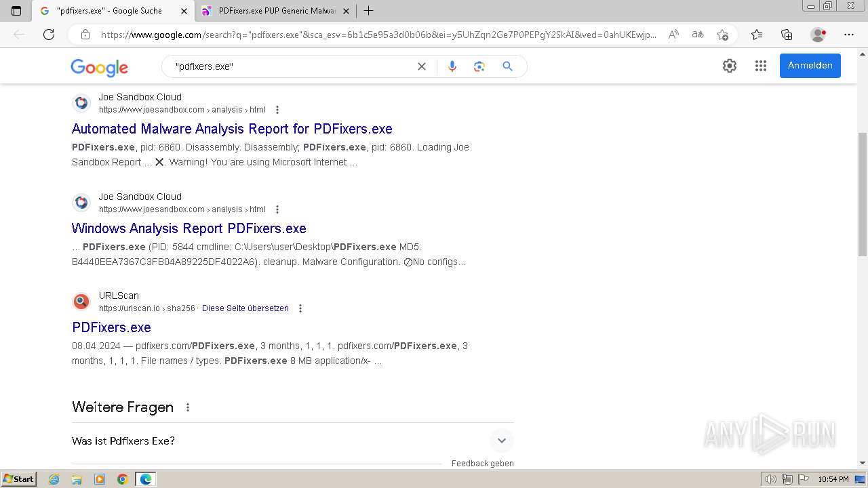Switch to the PDFixers.exe PUP Generic Malware tab
The image size is (868, 488).
coord(277,11)
